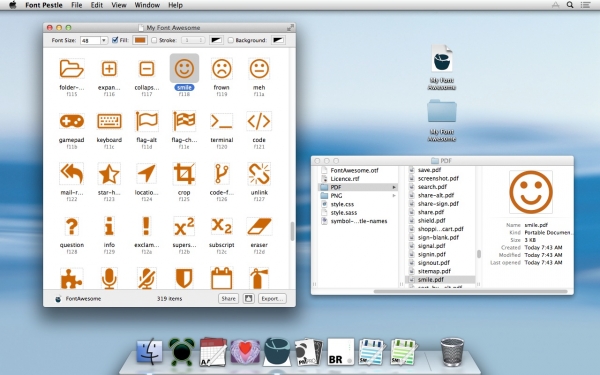
Task: Select the calendar glyph
Action: point(222,278)
